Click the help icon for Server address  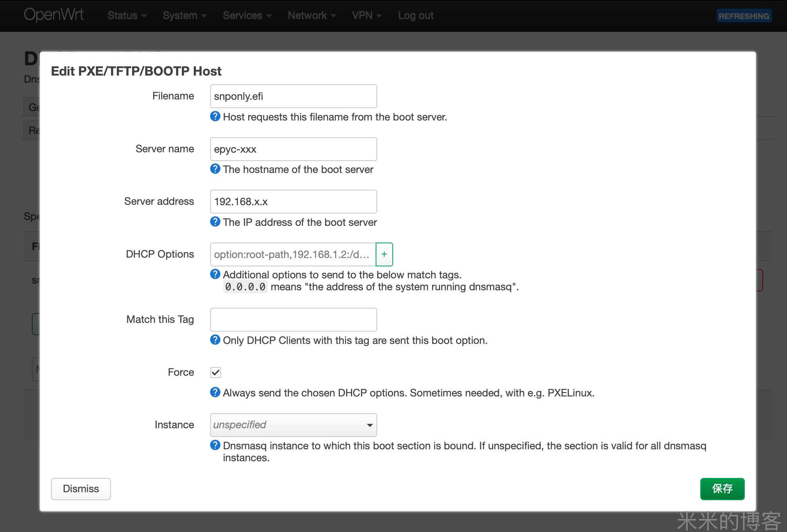point(215,221)
